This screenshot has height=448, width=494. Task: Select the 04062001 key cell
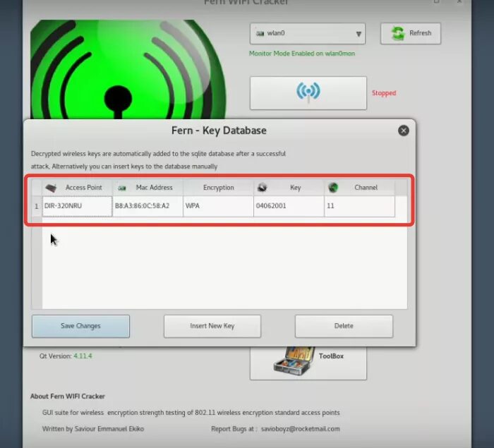tap(289, 206)
